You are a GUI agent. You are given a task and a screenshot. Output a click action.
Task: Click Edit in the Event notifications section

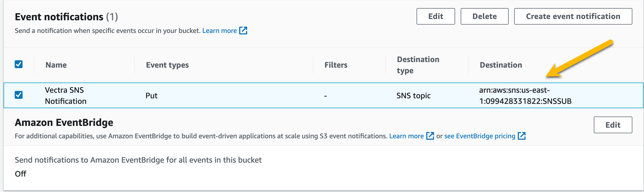tap(436, 16)
